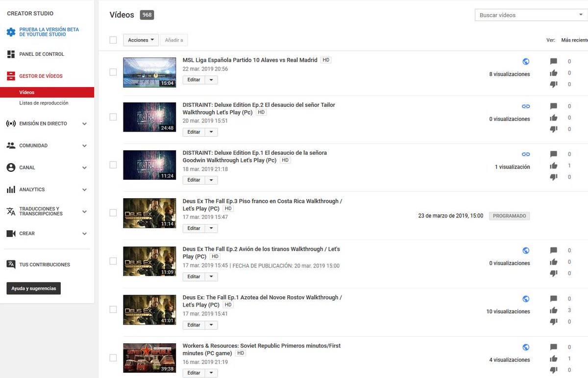Click the PROGRAMADO badge on Deus Ex Ep.3
Image resolution: width=588 pixels, height=378 pixels.
click(509, 216)
